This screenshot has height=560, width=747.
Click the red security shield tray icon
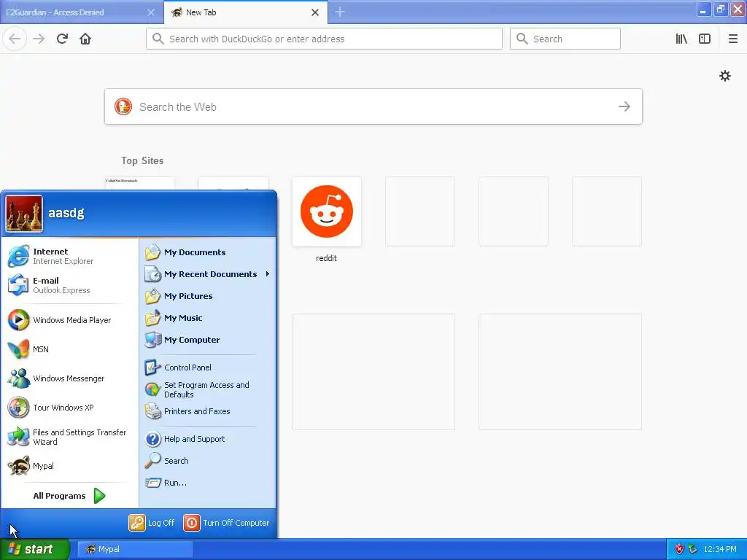(x=679, y=549)
